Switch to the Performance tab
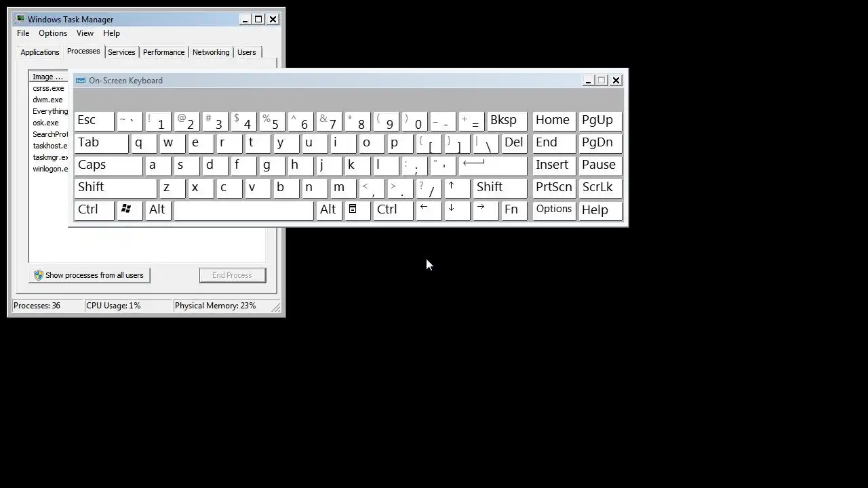The height and width of the screenshot is (488, 868). 163,52
